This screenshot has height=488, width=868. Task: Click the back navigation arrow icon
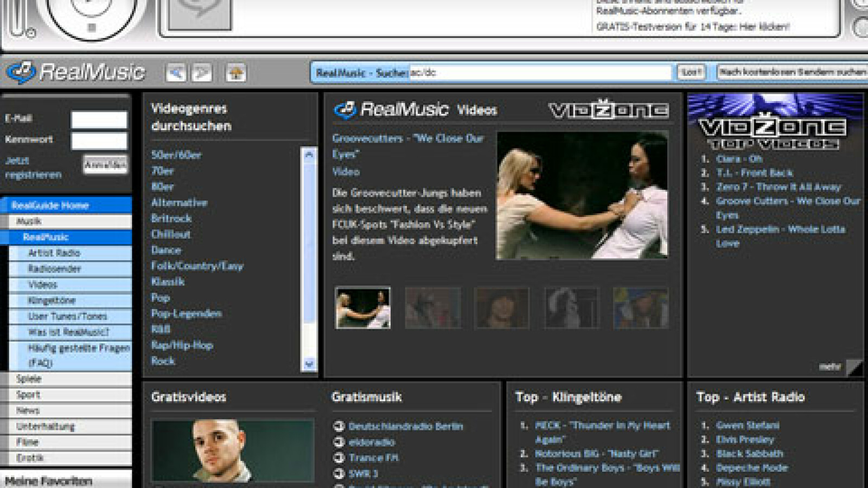coord(176,73)
